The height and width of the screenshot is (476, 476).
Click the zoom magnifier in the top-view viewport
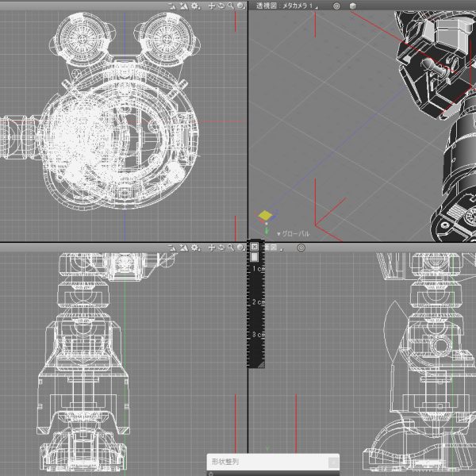230,6
